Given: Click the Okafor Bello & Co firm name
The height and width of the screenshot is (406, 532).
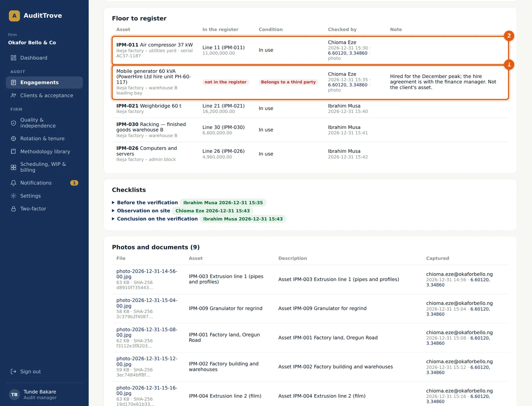Looking at the screenshot, I should click(32, 43).
